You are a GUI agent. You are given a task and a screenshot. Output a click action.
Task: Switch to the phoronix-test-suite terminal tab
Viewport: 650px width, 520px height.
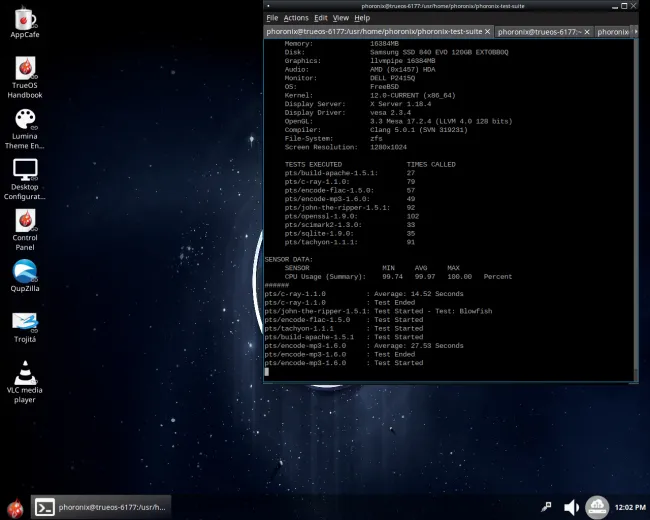(374, 32)
